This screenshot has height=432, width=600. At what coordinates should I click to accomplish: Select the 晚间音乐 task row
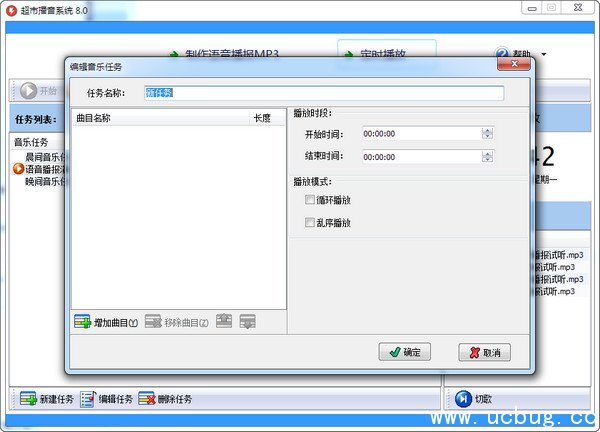pyautogui.click(x=45, y=181)
